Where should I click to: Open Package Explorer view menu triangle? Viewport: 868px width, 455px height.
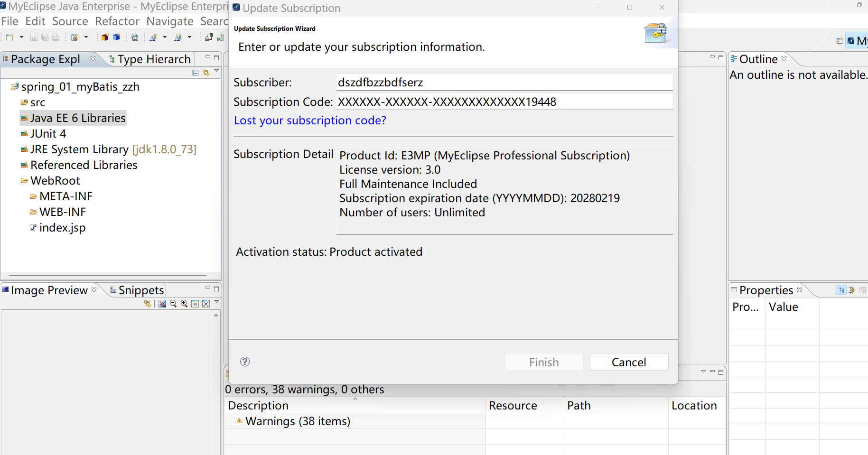216,71
